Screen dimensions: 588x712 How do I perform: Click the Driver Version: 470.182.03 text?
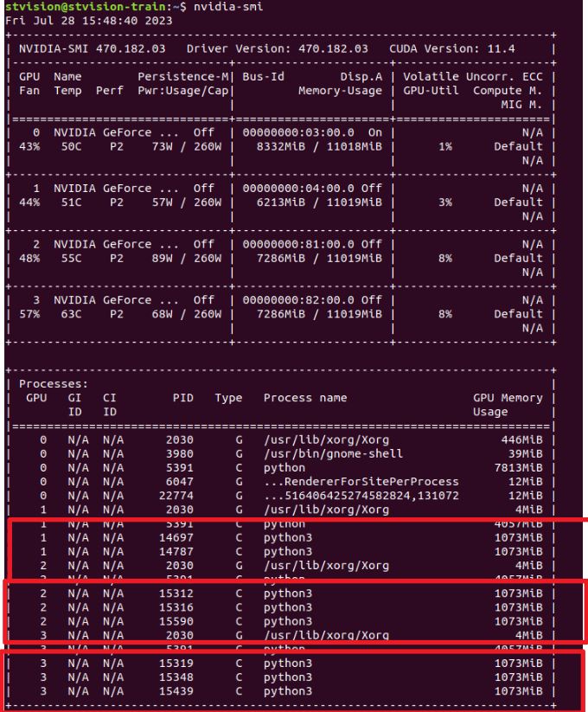tap(278, 48)
